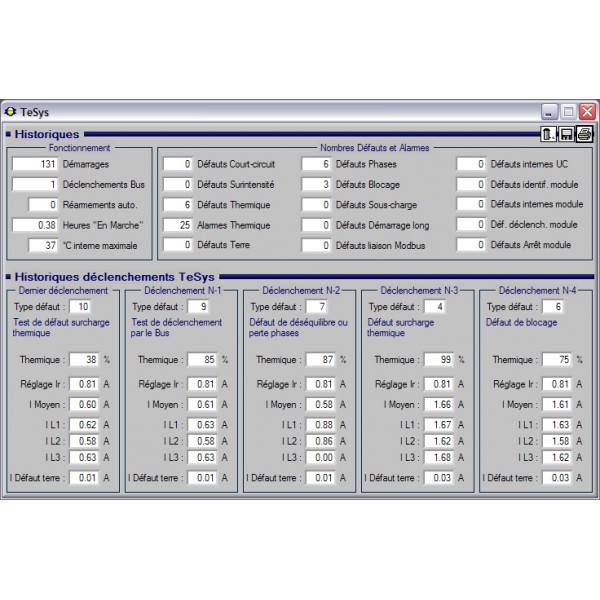600x600 pixels.
Task: Click the Défauts Court-circuit count field
Action: [x=177, y=164]
